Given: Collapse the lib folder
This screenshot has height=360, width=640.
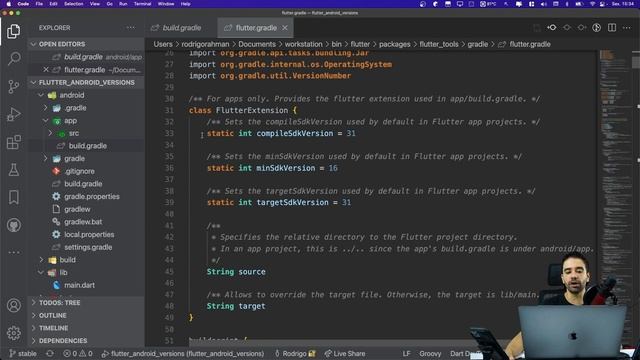Looking at the screenshot, I should pyautogui.click(x=41, y=272).
